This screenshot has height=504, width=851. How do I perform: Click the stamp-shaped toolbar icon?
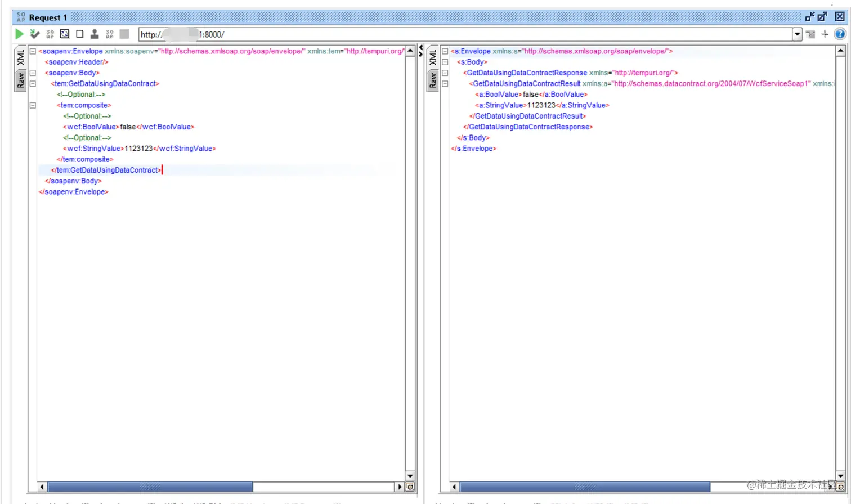pyautogui.click(x=95, y=34)
